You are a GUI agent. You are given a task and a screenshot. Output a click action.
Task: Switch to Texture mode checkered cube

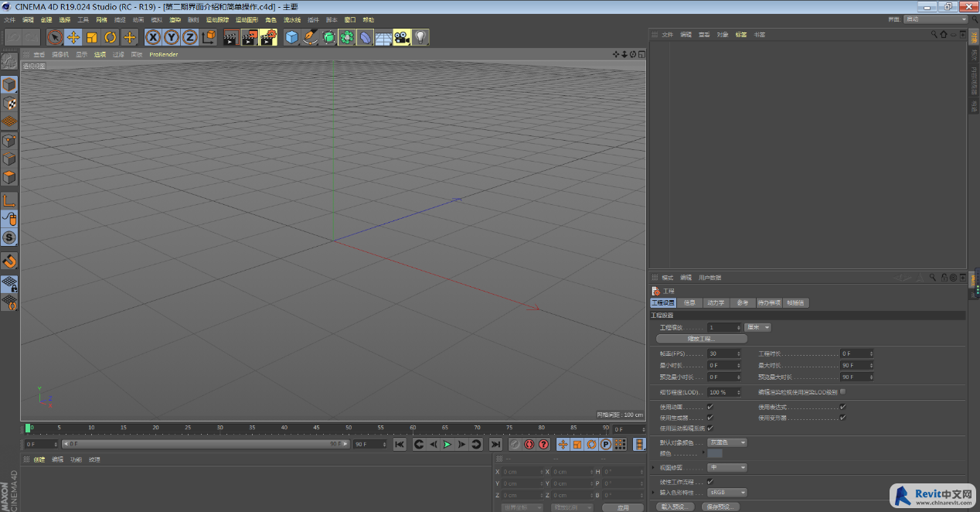(x=9, y=103)
